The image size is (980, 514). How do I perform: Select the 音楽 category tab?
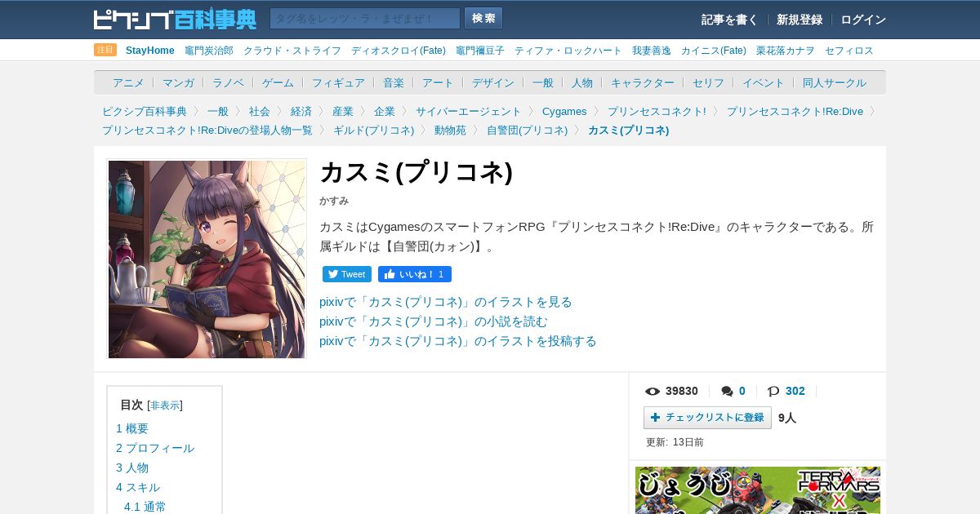pyautogui.click(x=394, y=83)
